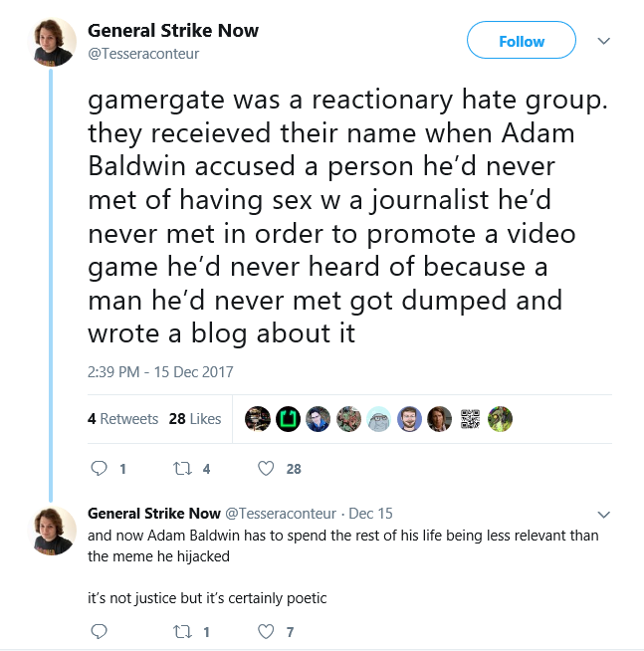Open the green square avatar liker profile
644x651 pixels.
click(289, 419)
